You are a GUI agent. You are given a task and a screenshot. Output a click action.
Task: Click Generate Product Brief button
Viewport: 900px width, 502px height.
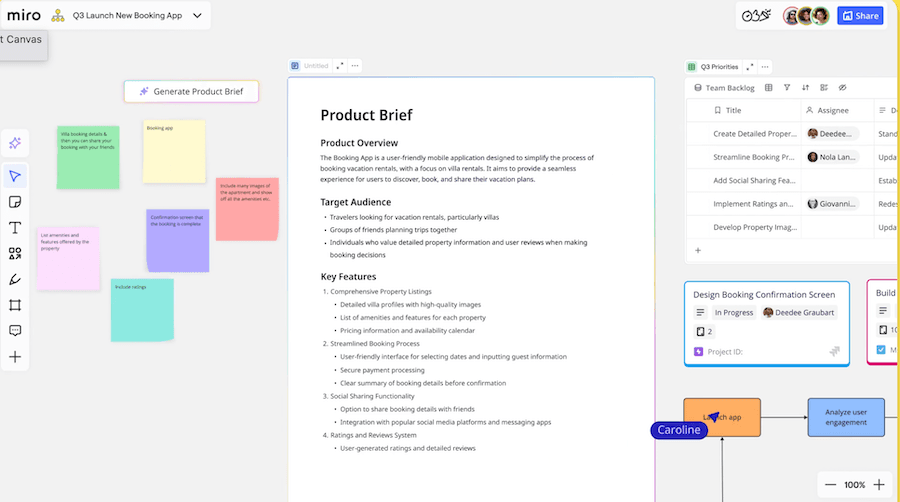pos(191,91)
